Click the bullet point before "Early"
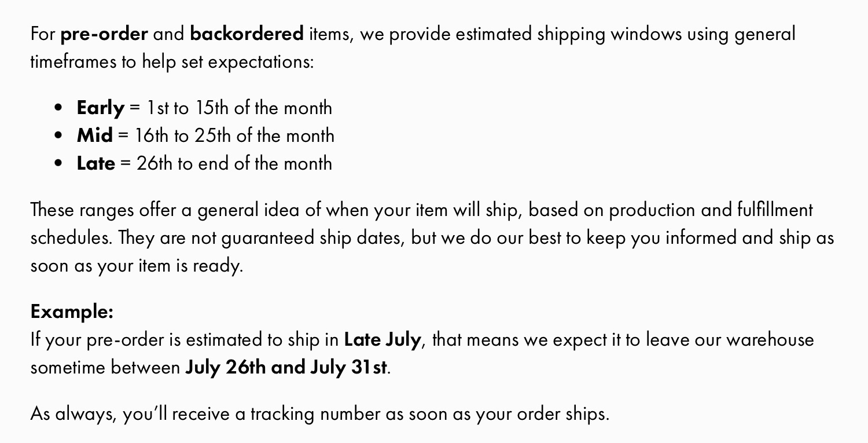This screenshot has height=443, width=868. 57,108
